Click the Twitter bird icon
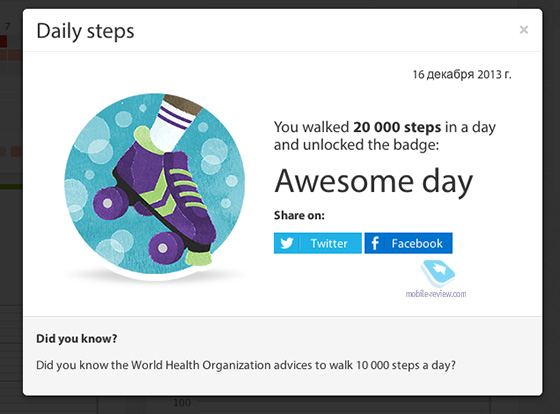This screenshot has width=560, height=414. (x=287, y=243)
